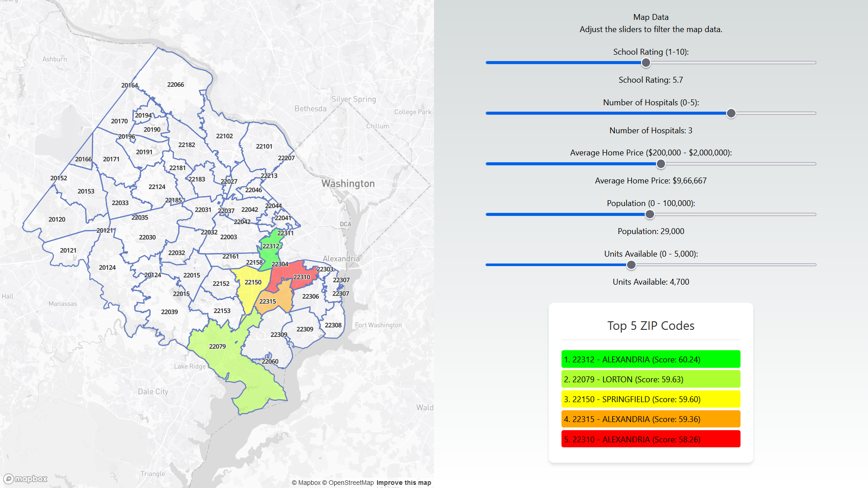The image size is (868, 488).
Task: Select 22312 Alexandria in top ZIP list
Action: coord(650,359)
